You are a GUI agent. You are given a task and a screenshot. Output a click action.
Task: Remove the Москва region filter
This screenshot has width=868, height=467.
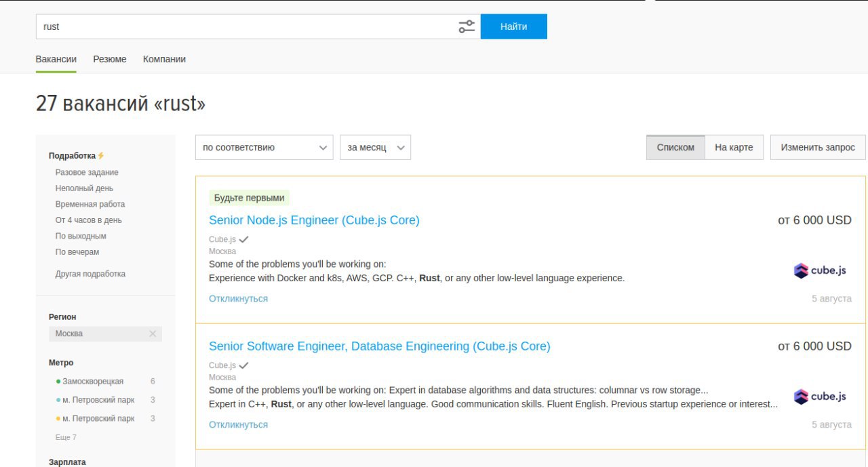tap(153, 333)
